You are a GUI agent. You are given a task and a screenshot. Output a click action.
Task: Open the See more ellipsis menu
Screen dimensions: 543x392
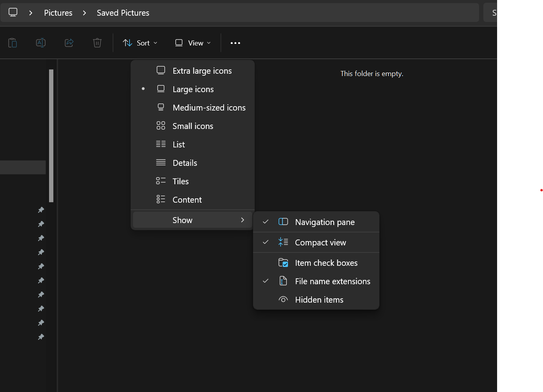[x=235, y=43]
